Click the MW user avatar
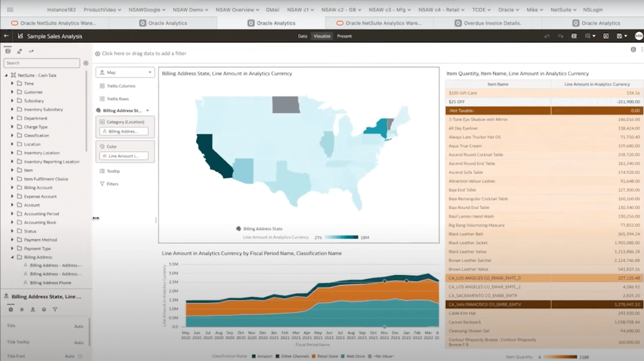The height and width of the screenshot is (361, 644). coord(638,36)
